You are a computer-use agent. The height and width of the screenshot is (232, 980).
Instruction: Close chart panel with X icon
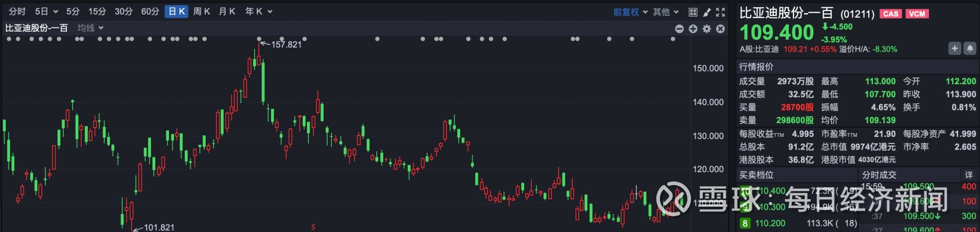pyautogui.click(x=721, y=29)
